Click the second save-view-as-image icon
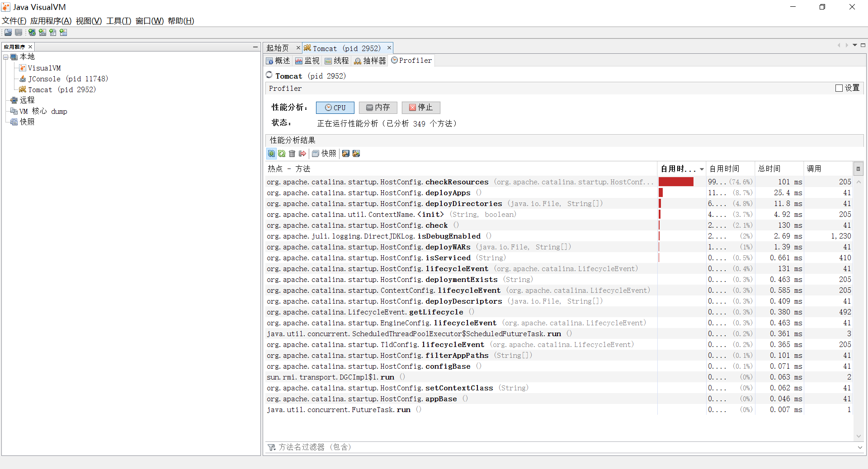This screenshot has width=868, height=469. (356, 154)
